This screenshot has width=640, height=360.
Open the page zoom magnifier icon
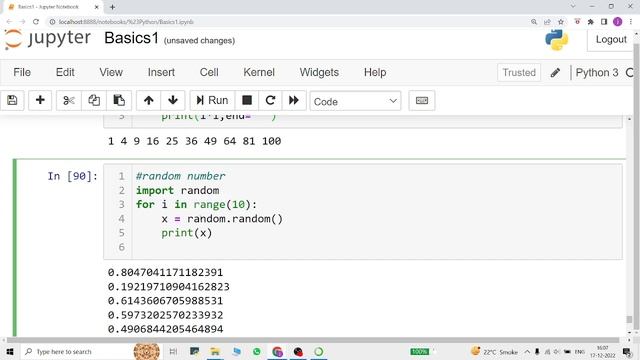[x=534, y=22]
